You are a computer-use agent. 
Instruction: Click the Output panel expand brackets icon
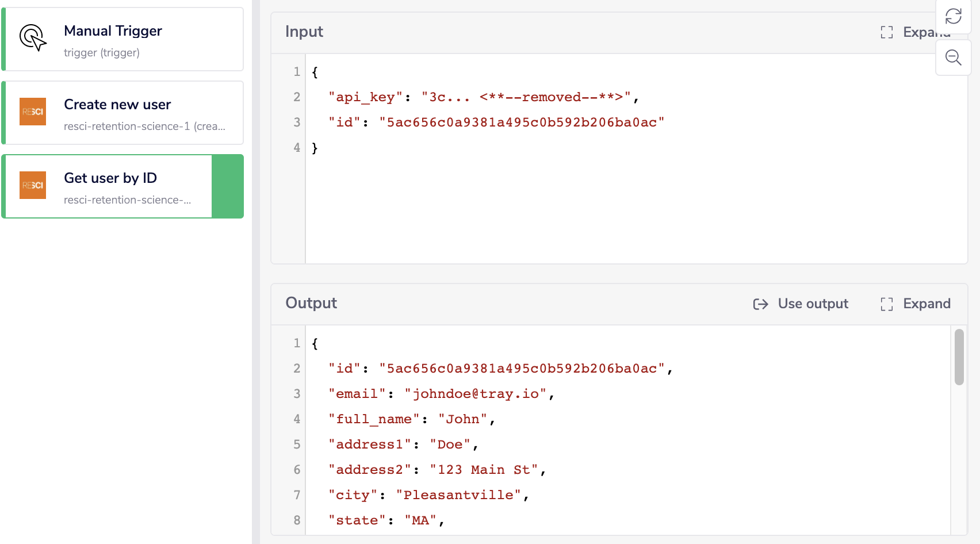pyautogui.click(x=886, y=304)
